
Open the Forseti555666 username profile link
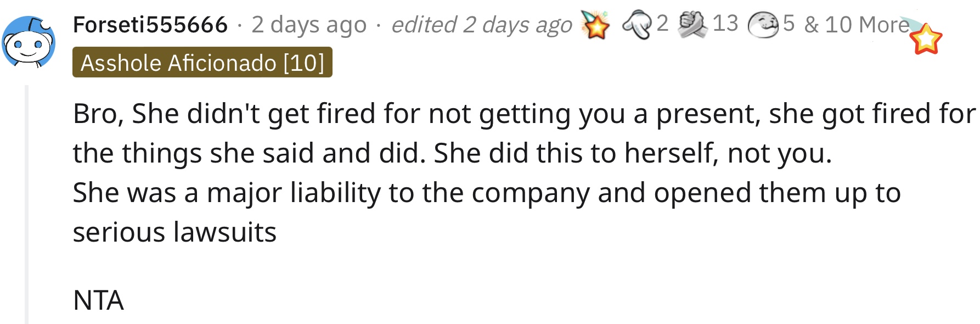click(x=150, y=25)
